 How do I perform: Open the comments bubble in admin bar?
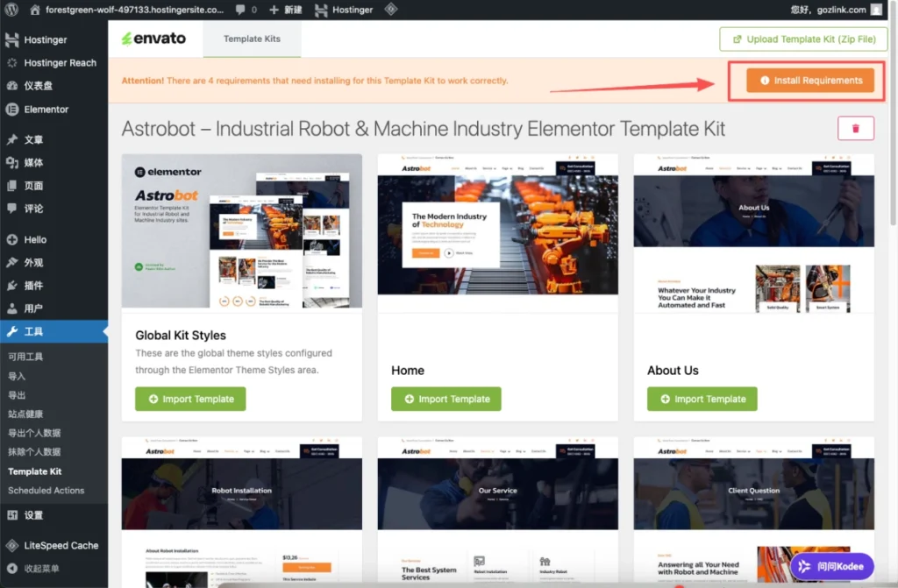pos(246,10)
